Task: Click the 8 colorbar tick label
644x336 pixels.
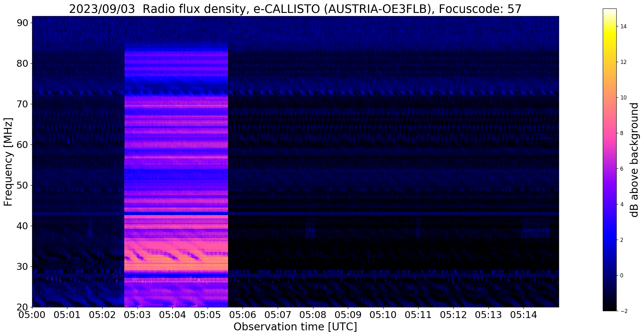Action: 621,133
